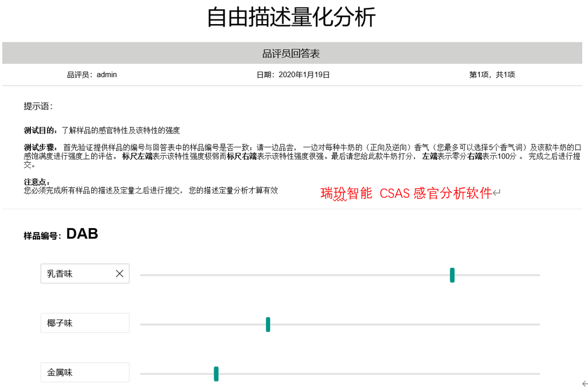Click the 自由描述量化分析 page title
Viewport: 588px width, 388px height.
click(291, 17)
